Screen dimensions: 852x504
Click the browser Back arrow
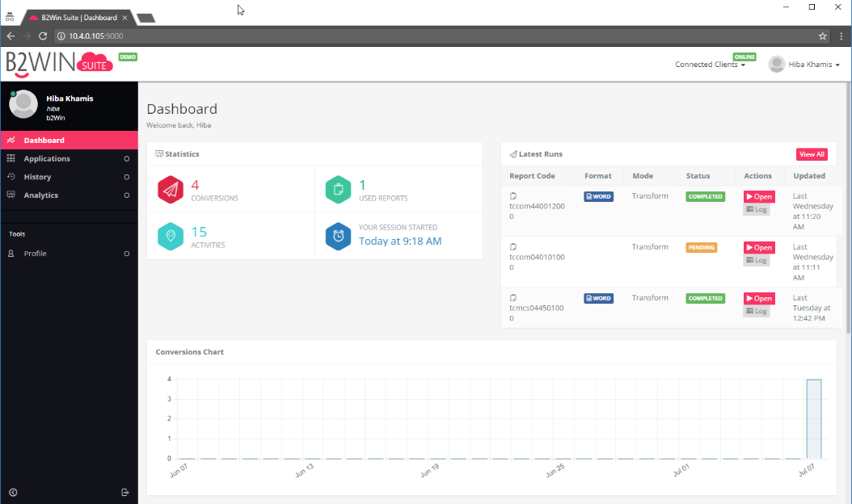coord(11,36)
